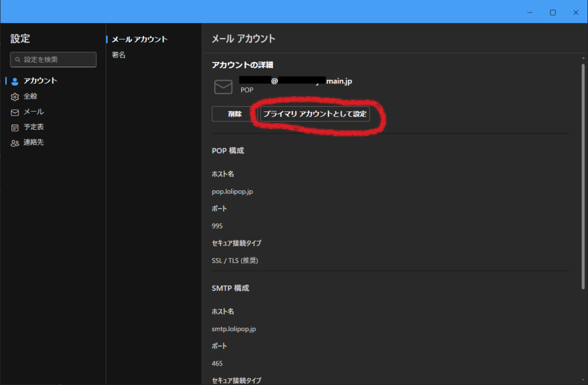Click the calendar icon beside 予定表
The image size is (588, 385).
pyautogui.click(x=15, y=128)
